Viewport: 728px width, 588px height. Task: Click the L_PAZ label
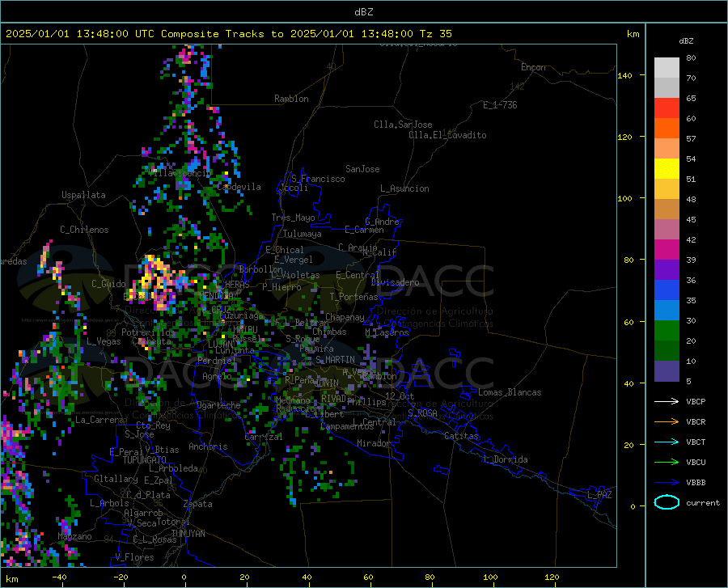[599, 495]
